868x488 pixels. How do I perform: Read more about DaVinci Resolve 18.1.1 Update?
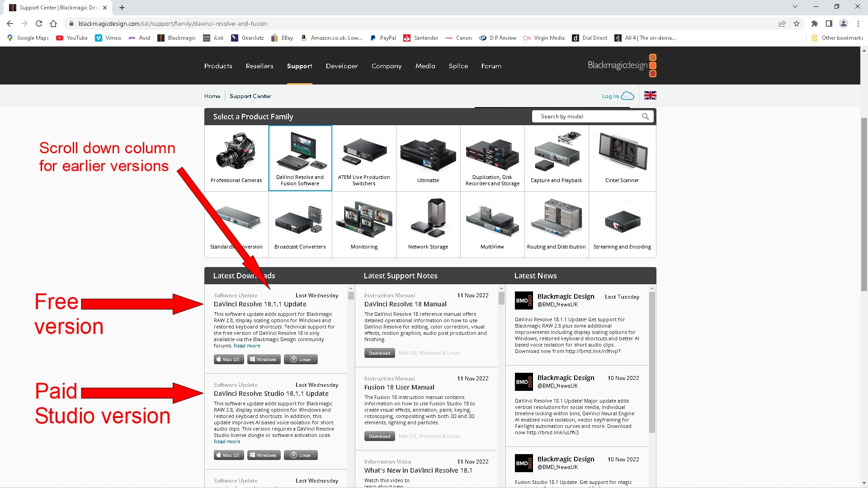pyautogui.click(x=247, y=346)
